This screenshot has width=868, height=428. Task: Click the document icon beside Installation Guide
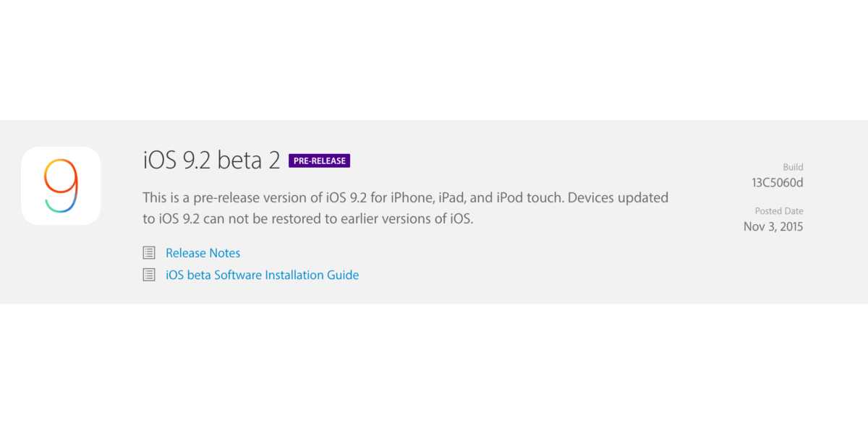coord(149,275)
